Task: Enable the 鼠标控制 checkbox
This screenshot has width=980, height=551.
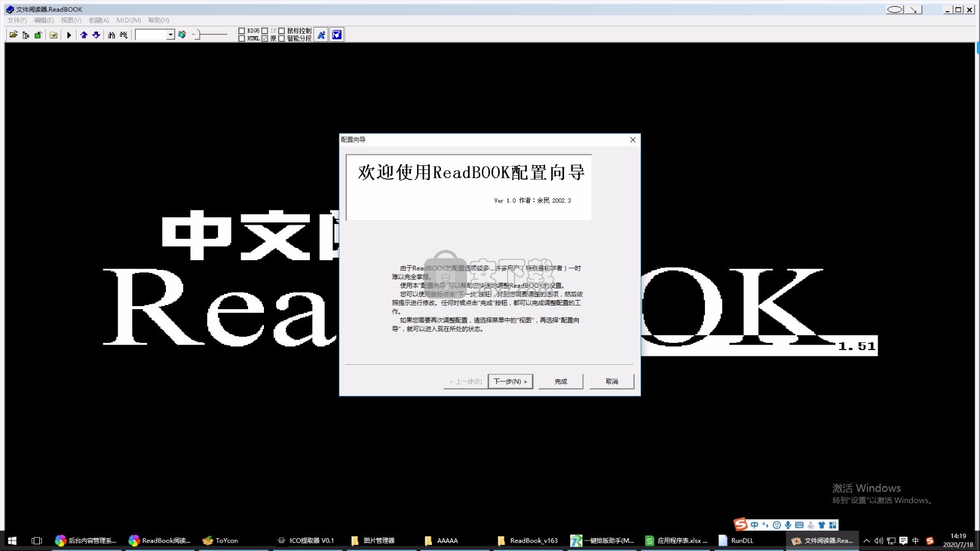Action: click(x=282, y=31)
